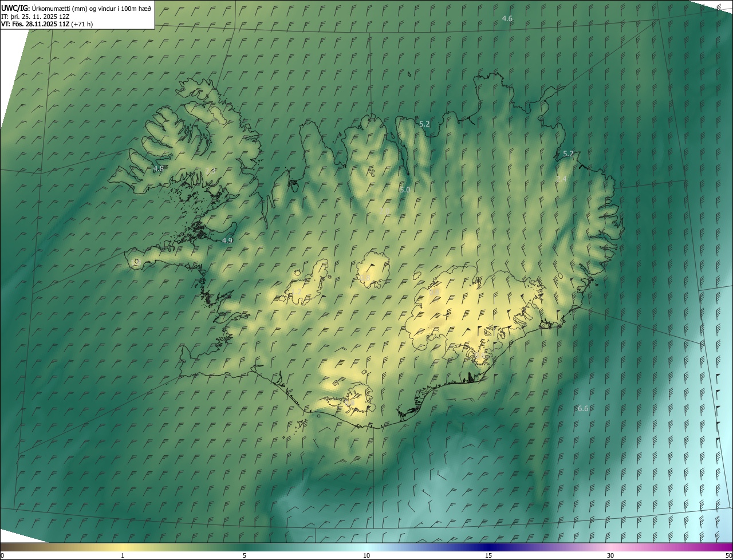The width and height of the screenshot is (733, 560).
Task: Click the '50' tick on the color scale
Action: 728,556
